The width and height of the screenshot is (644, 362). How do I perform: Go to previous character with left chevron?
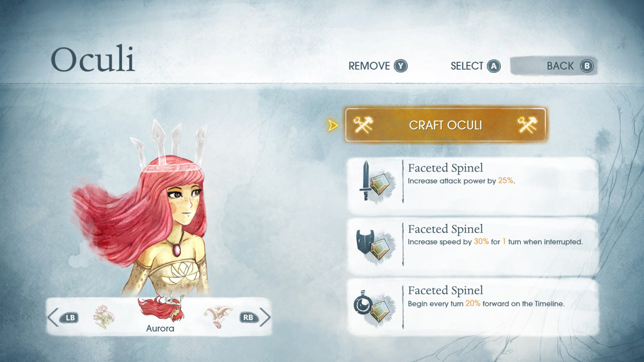(53, 317)
